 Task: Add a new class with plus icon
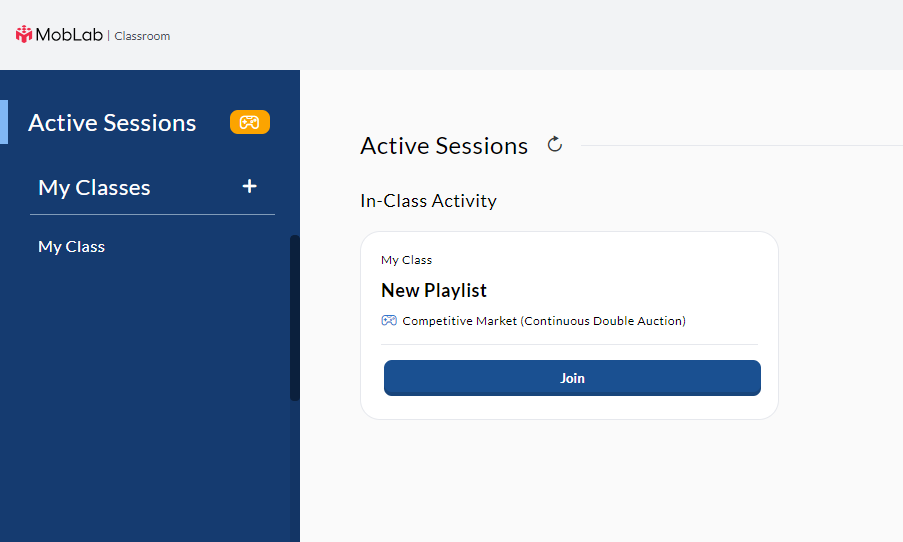coord(249,186)
